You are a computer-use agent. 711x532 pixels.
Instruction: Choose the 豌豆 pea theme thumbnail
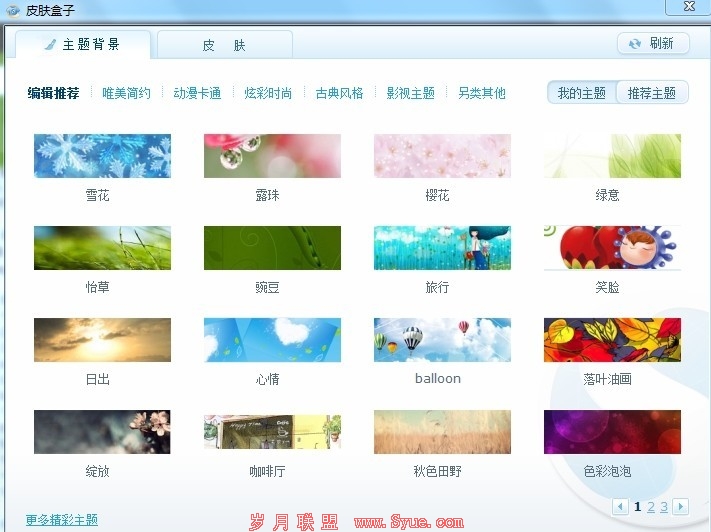click(272, 248)
